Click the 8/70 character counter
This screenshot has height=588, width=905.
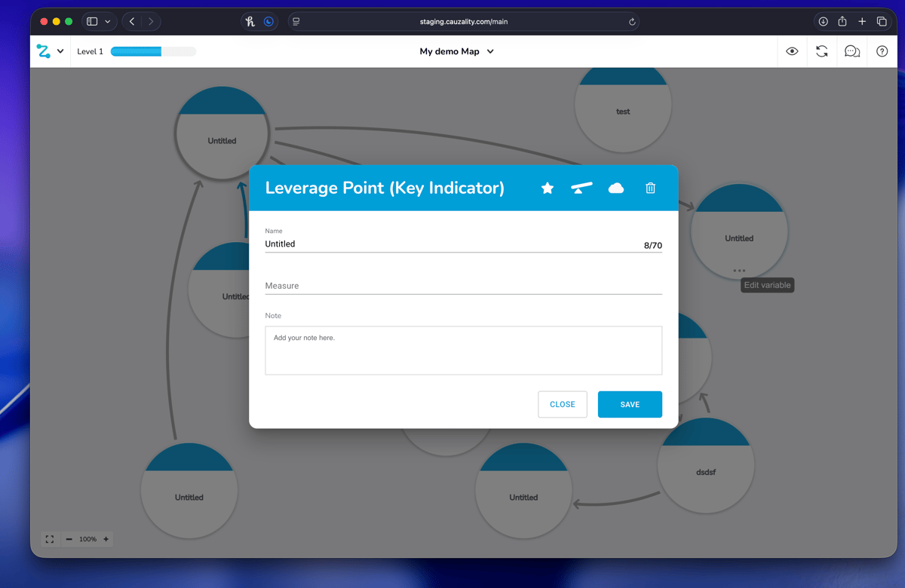click(653, 246)
